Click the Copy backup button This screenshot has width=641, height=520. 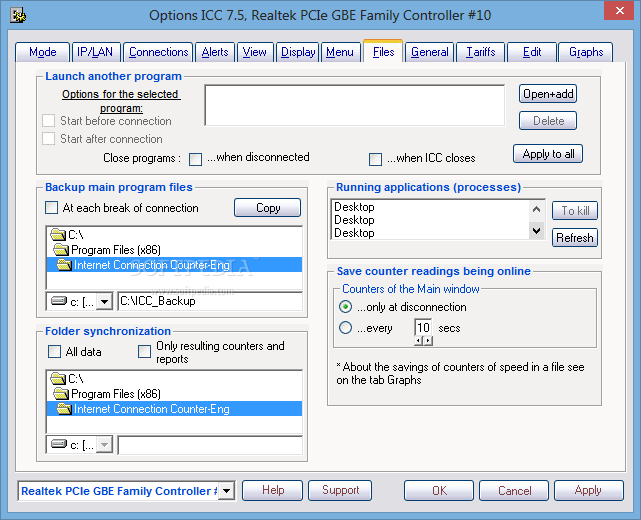coord(268,208)
